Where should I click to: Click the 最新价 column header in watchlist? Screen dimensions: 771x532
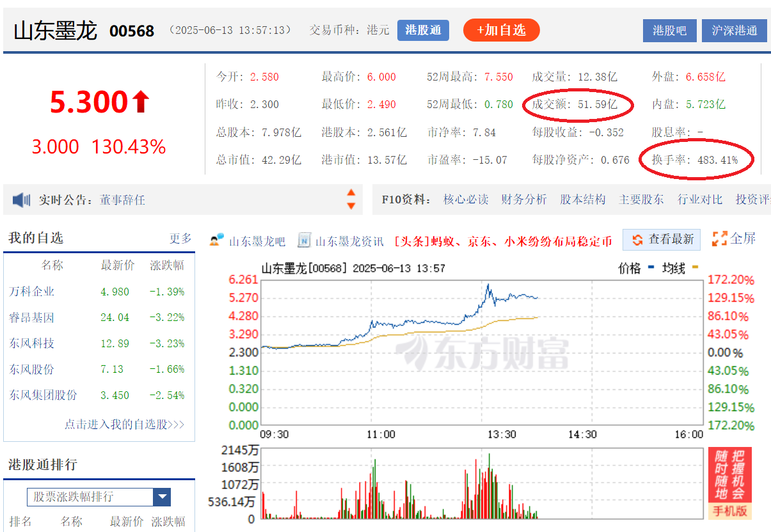[x=118, y=265]
